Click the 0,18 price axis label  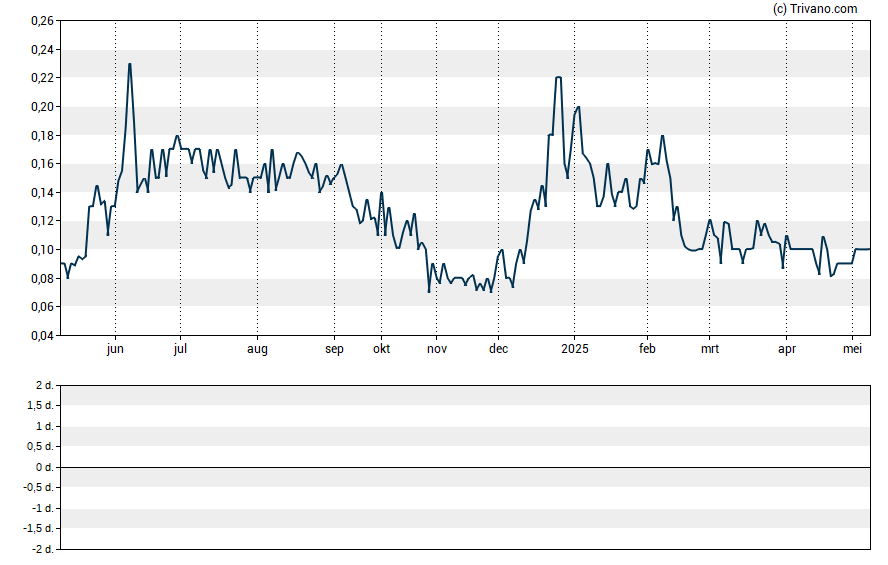click(42, 136)
